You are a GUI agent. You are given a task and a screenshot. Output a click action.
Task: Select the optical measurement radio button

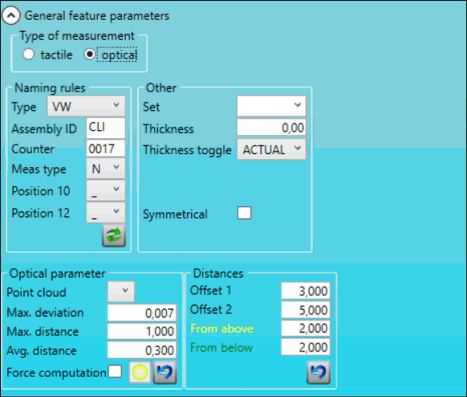click(x=90, y=54)
